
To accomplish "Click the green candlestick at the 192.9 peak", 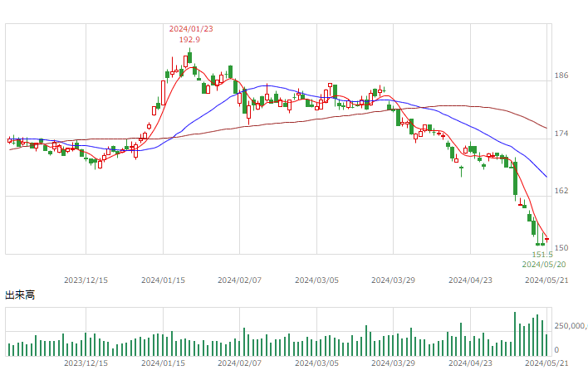I will coord(189,56).
